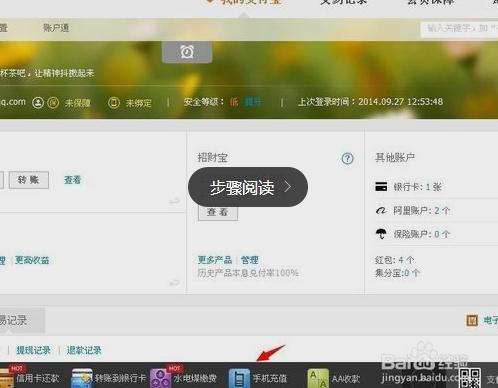Open 信用卡还款 in the bottom bar
The height and width of the screenshot is (388, 498).
(37, 378)
